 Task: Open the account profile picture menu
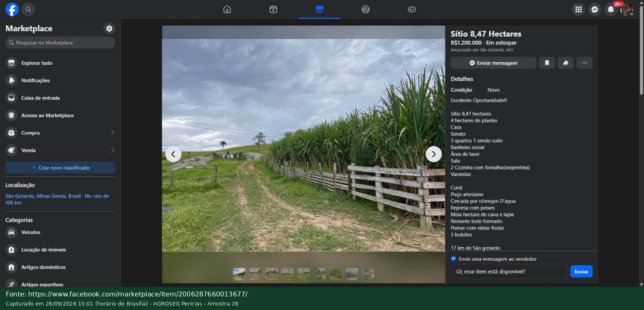click(x=627, y=9)
